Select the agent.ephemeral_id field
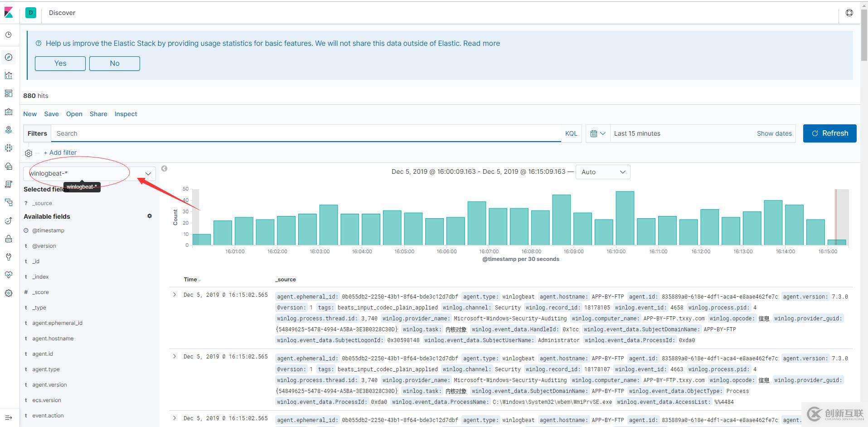The width and height of the screenshot is (868, 427). tap(57, 323)
